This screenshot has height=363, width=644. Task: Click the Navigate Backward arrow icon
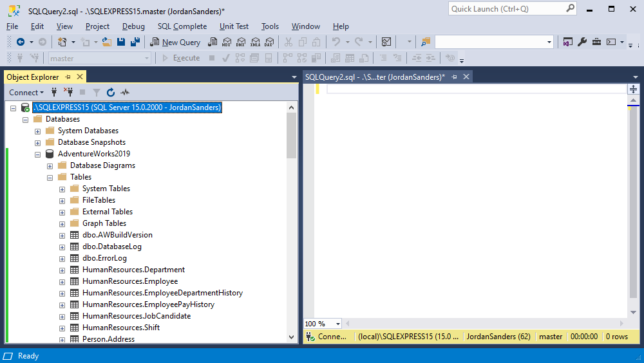tap(20, 42)
